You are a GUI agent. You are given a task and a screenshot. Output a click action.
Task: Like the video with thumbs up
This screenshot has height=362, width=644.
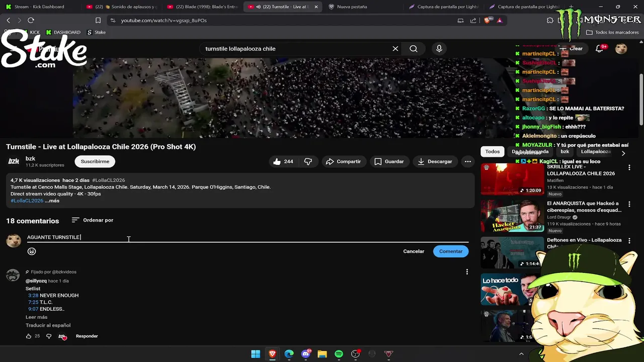click(x=283, y=161)
